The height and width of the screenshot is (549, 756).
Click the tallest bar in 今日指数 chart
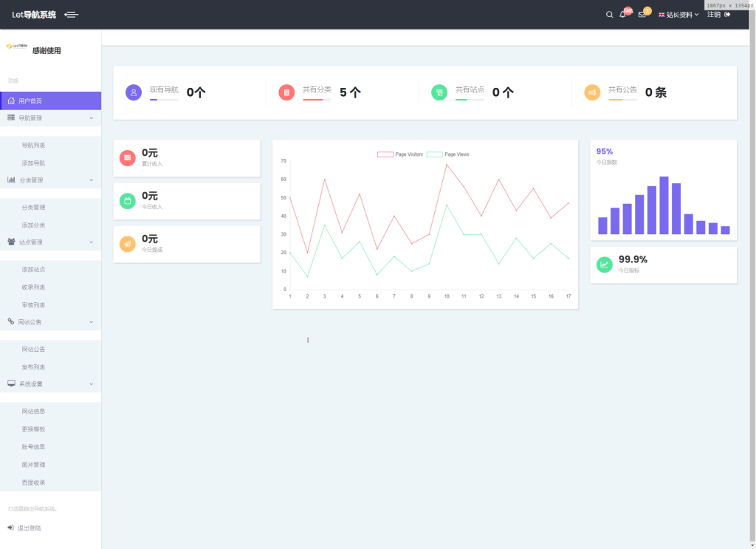coord(664,205)
